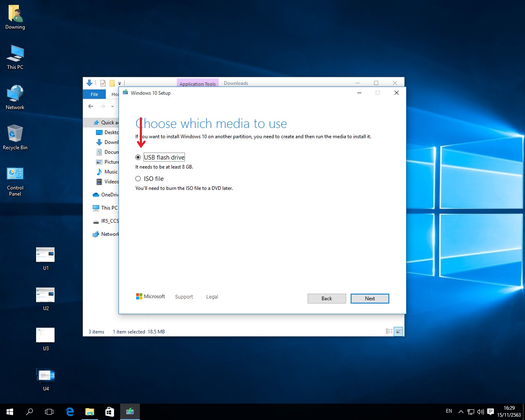Image resolution: width=525 pixels, height=420 pixels.
Task: Select This PC desktop icon
Action: (15, 57)
